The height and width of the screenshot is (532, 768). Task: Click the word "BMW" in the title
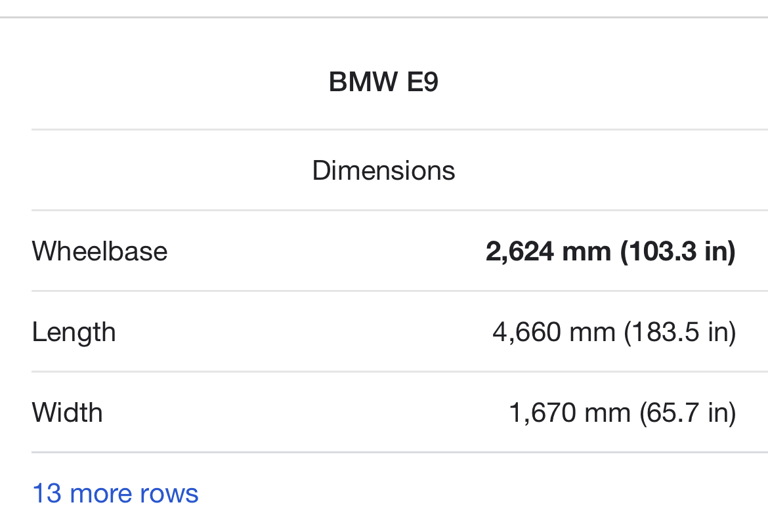click(x=363, y=82)
